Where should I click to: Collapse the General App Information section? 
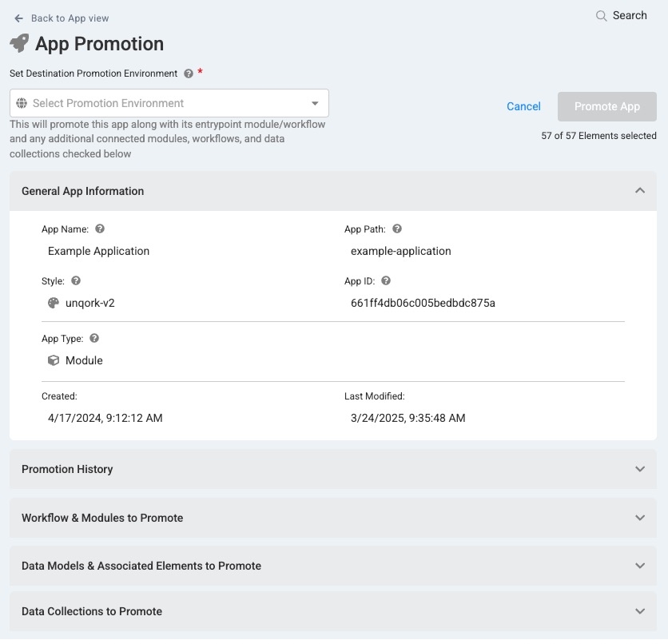point(639,191)
